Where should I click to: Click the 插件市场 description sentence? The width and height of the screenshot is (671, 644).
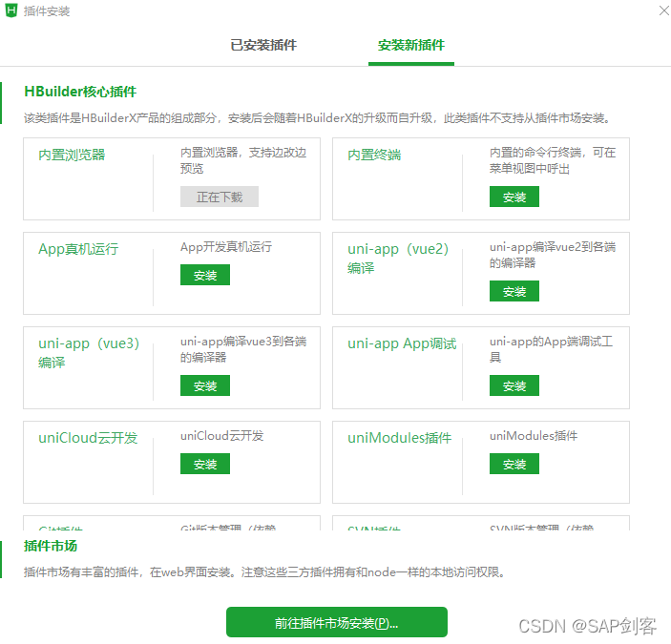pyautogui.click(x=264, y=572)
